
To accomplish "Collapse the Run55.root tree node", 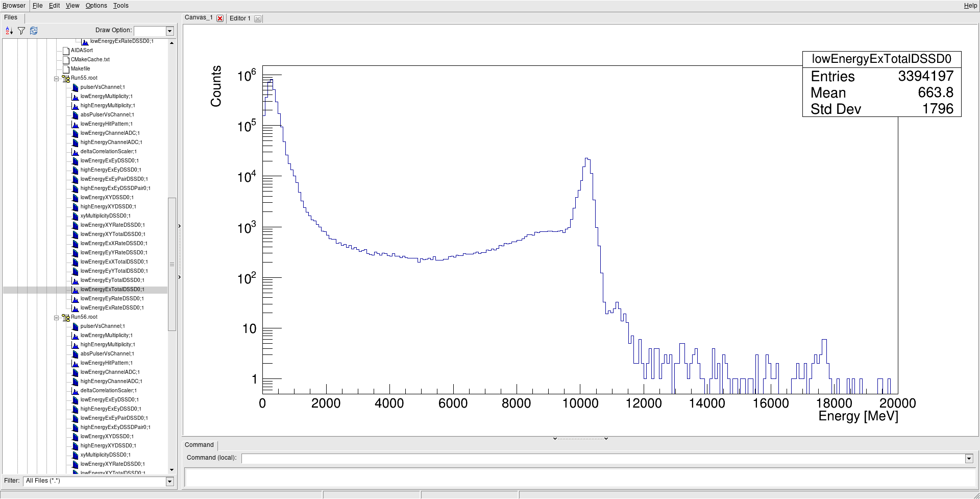I will click(57, 79).
